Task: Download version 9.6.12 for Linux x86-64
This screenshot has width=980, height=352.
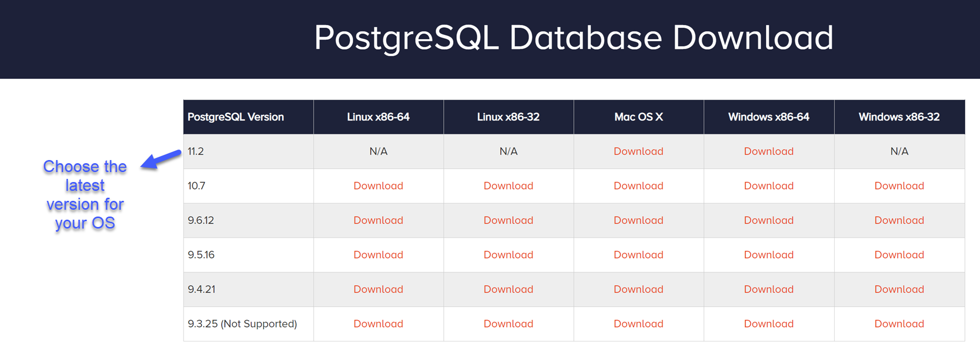Action: pos(378,220)
